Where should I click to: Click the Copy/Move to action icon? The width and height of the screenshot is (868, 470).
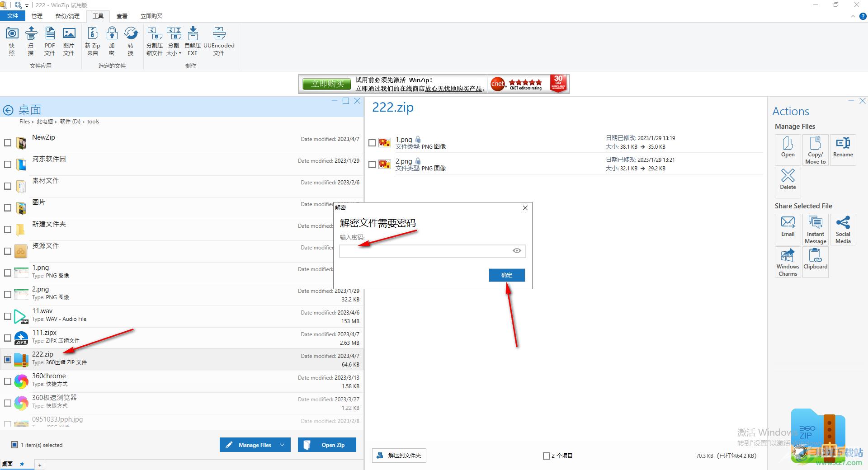816,150
